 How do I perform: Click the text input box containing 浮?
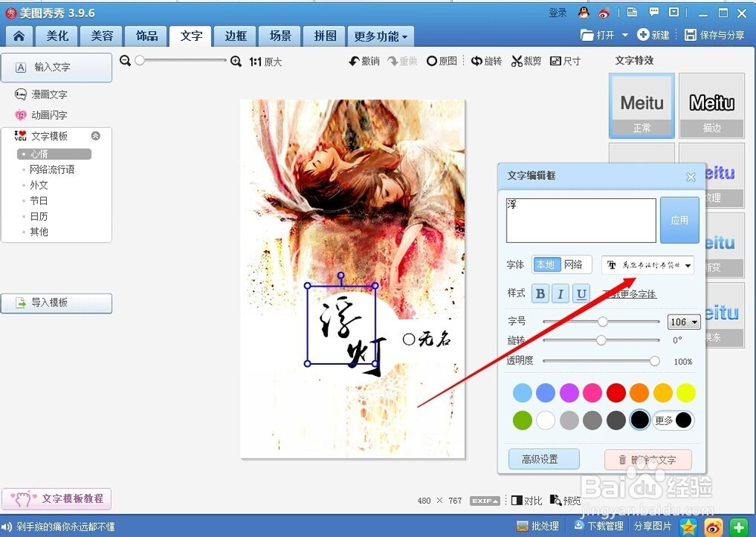click(581, 221)
